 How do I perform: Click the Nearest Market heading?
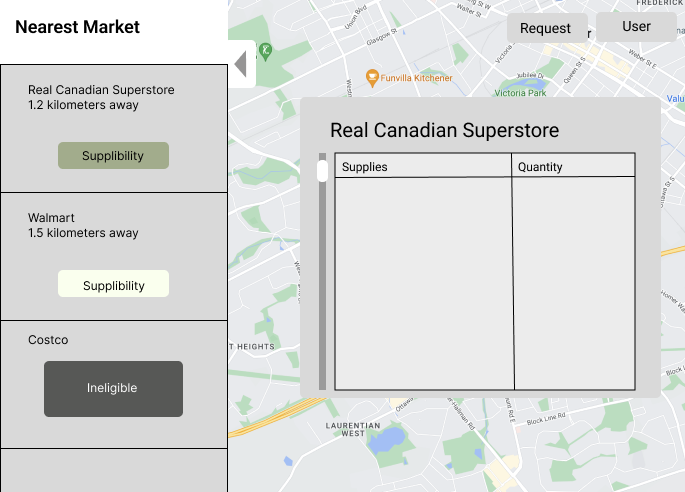(x=77, y=27)
